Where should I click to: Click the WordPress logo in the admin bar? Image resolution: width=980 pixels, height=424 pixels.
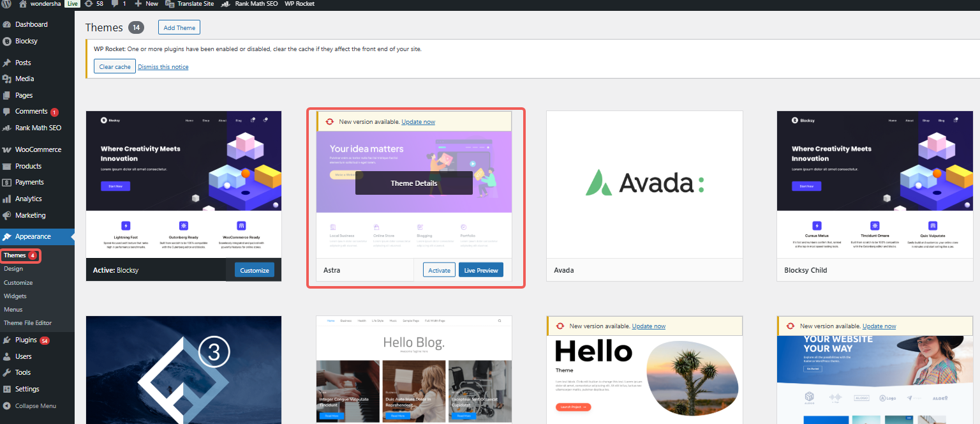7,4
